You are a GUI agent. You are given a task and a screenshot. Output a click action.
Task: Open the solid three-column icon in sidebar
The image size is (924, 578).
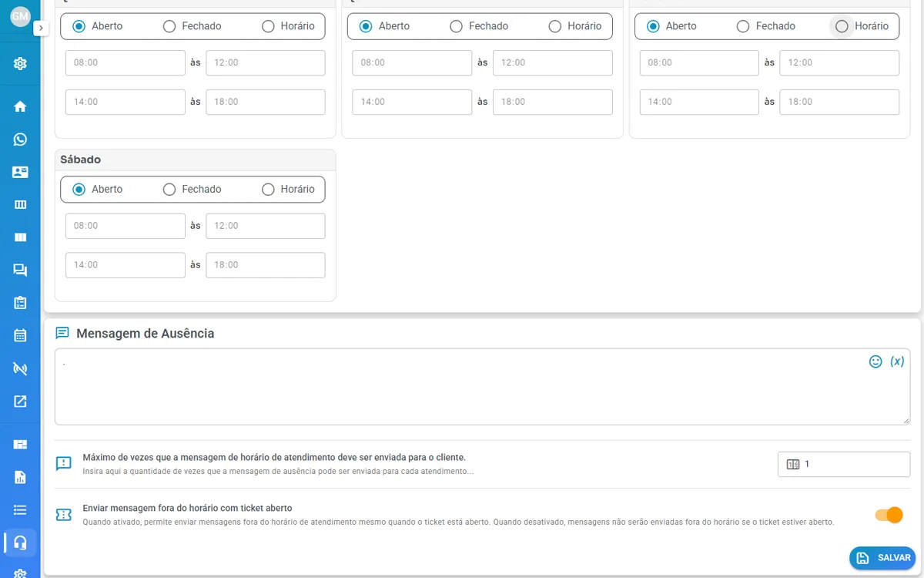[20, 237]
